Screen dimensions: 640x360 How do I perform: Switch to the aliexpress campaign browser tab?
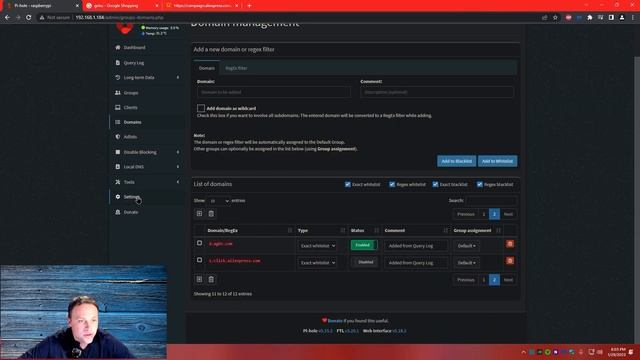pos(202,6)
